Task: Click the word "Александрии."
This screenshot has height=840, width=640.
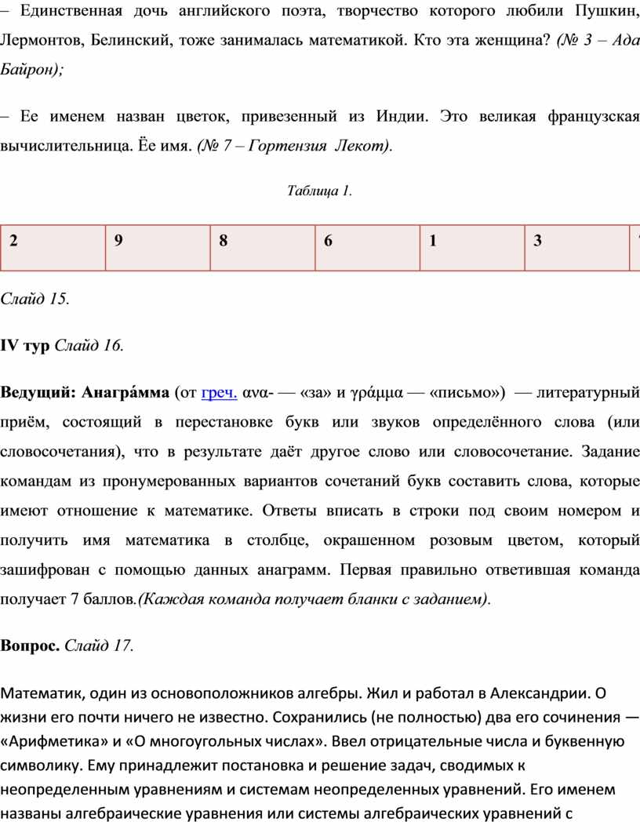Action: pos(540,694)
